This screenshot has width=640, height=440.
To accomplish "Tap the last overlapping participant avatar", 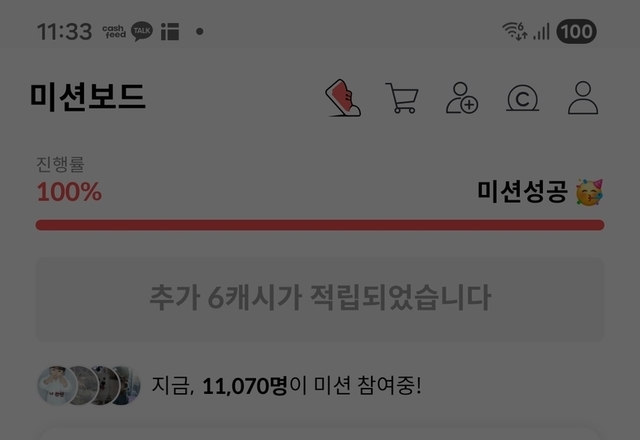I will coord(127,385).
